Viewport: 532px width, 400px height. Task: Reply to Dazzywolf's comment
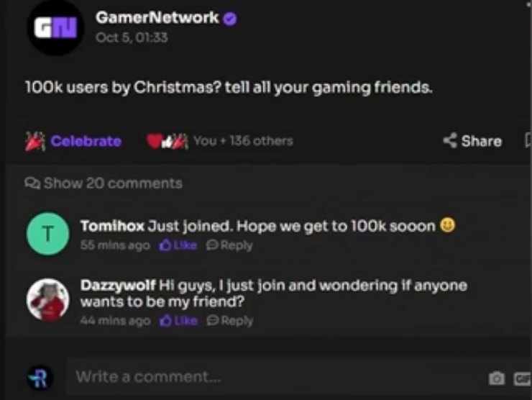[x=230, y=321]
